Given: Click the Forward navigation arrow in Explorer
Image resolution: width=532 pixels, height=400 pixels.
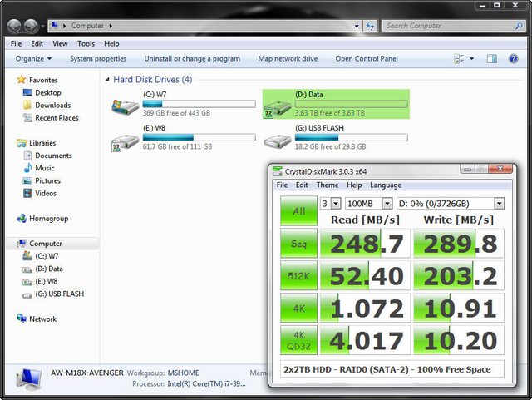Looking at the screenshot, I should coord(31,26).
